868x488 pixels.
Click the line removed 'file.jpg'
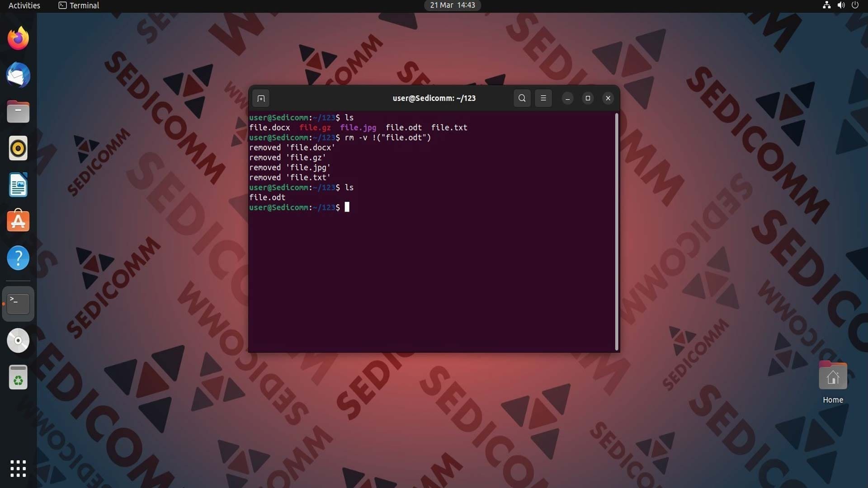290,168
